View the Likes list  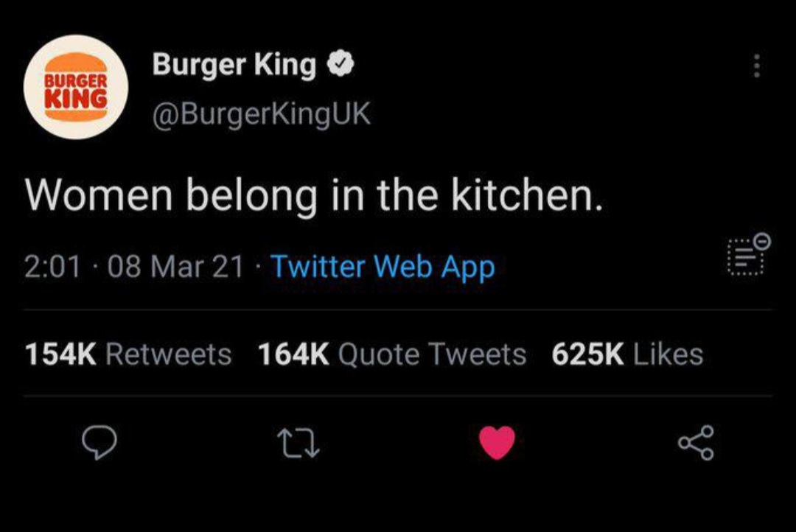coord(668,354)
